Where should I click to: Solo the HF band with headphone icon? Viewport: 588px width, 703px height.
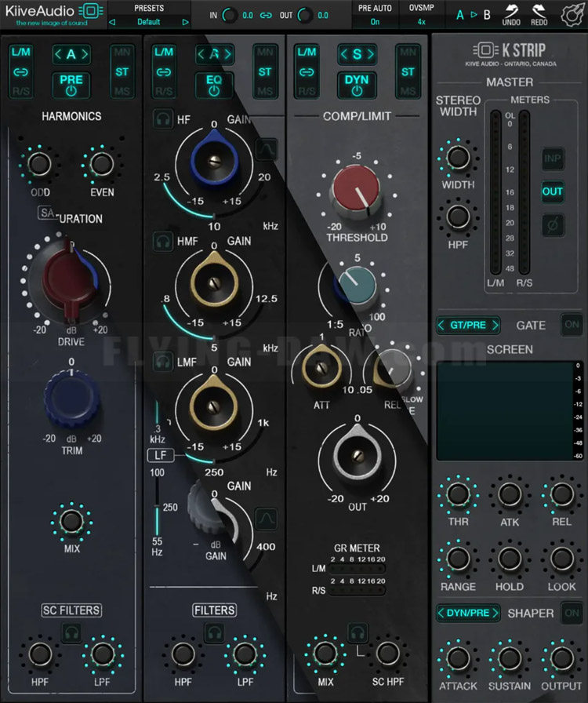[162, 119]
